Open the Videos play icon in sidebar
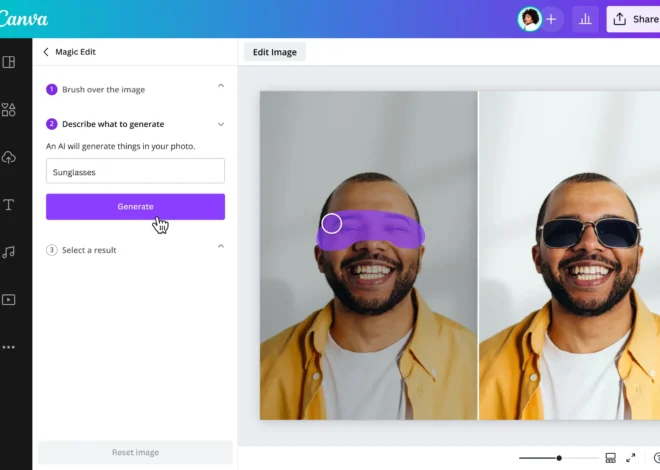The width and height of the screenshot is (660, 470). [x=9, y=300]
